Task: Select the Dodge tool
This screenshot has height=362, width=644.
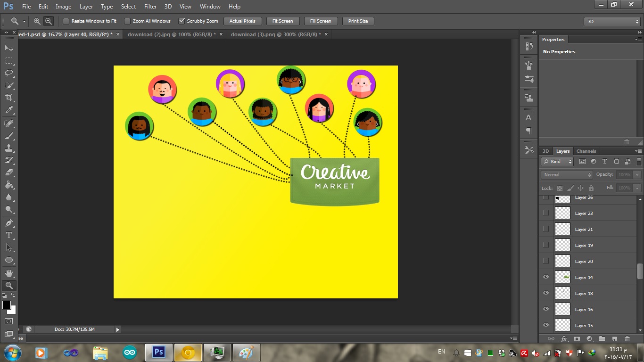Action: point(9,209)
